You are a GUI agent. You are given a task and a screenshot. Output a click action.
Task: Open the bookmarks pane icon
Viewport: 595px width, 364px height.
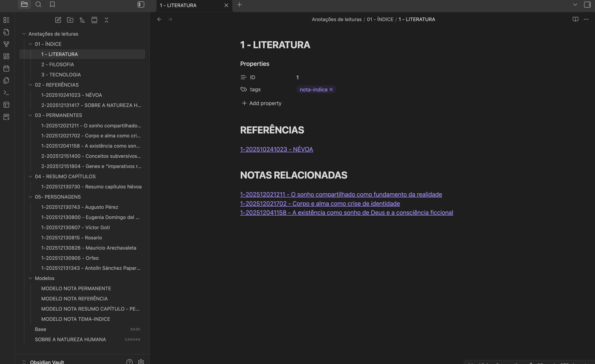[x=52, y=5]
